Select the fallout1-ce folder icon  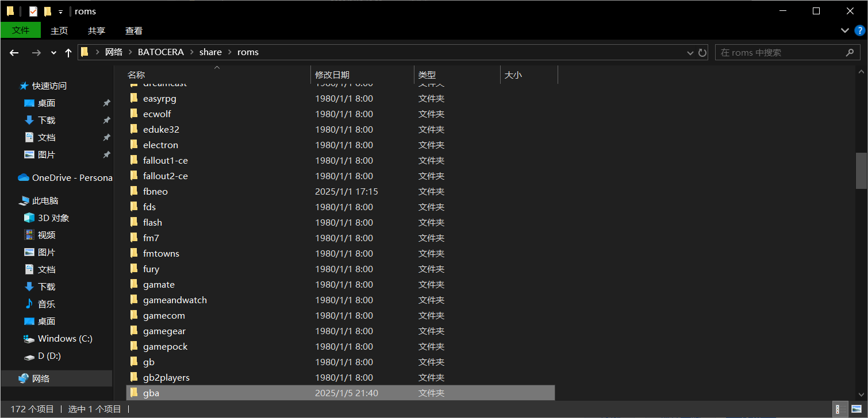pos(134,160)
